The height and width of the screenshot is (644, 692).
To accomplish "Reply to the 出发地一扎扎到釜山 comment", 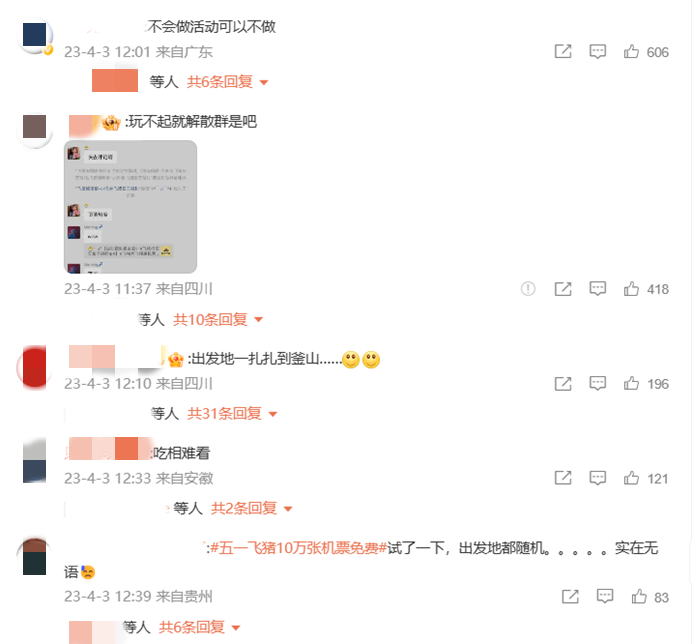I will 597,384.
